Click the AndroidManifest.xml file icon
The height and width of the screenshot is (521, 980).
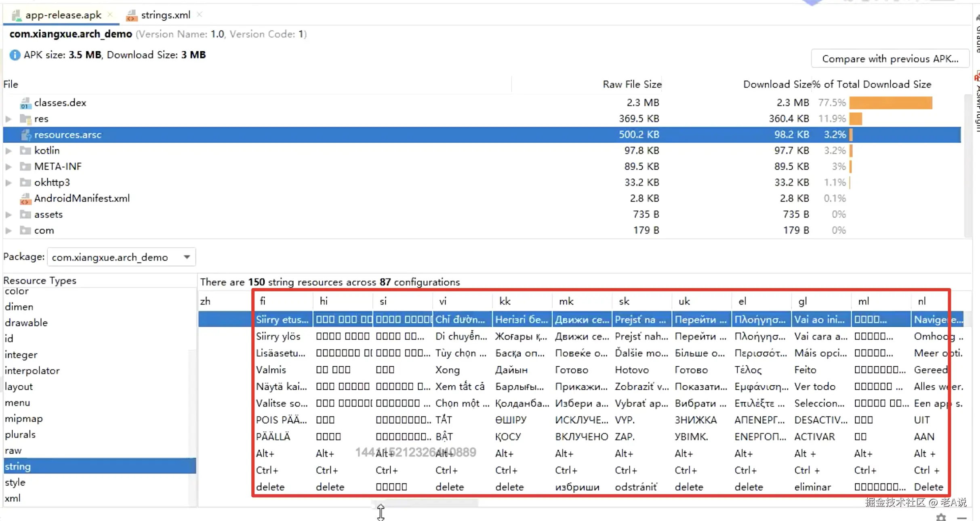[x=25, y=199]
